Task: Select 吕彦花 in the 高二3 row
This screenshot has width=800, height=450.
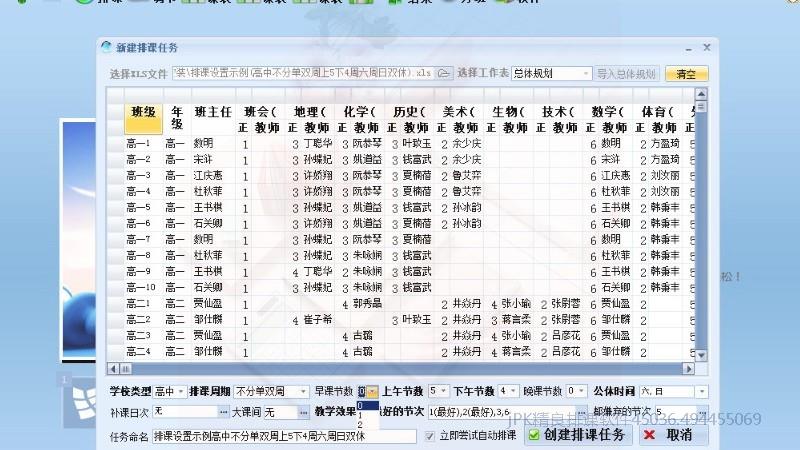Action: click(x=566, y=336)
